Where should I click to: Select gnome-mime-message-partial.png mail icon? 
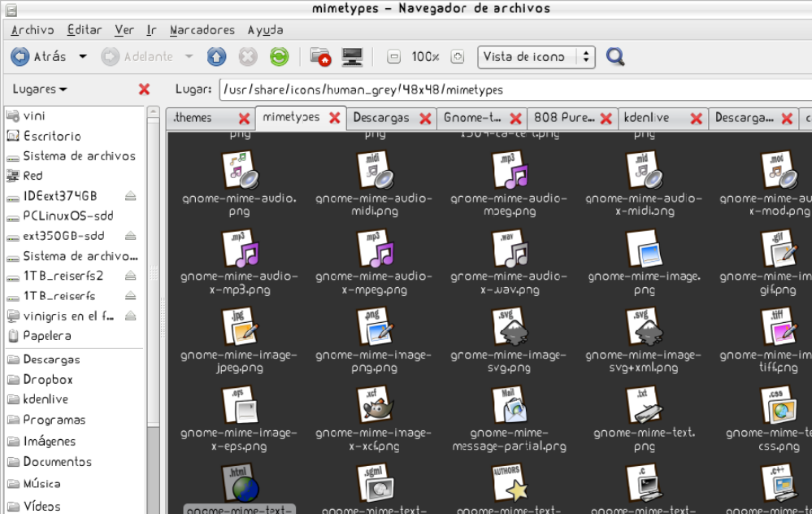[x=509, y=405]
